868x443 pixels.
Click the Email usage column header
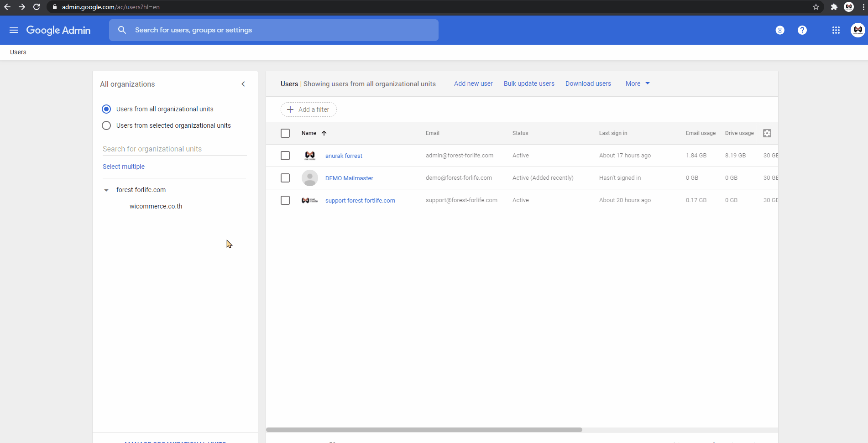(701, 133)
